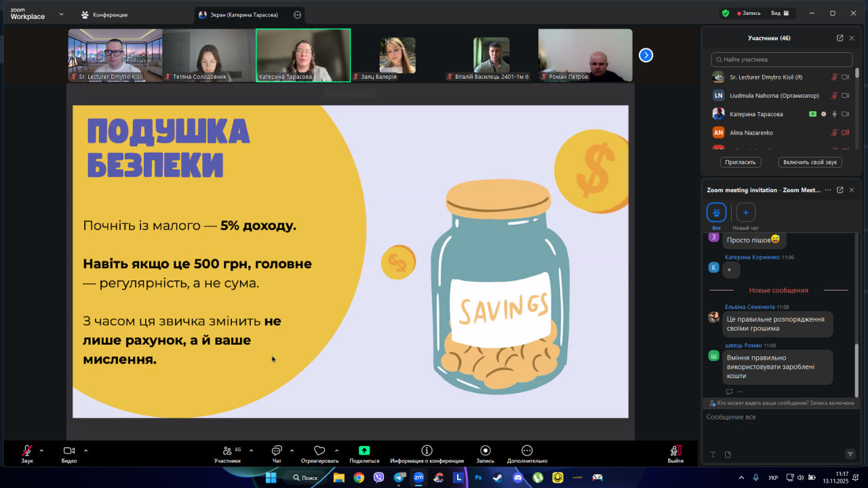Click the More (Дополнительно) three-dots icon
Image resolution: width=868 pixels, height=488 pixels.
pyautogui.click(x=527, y=451)
